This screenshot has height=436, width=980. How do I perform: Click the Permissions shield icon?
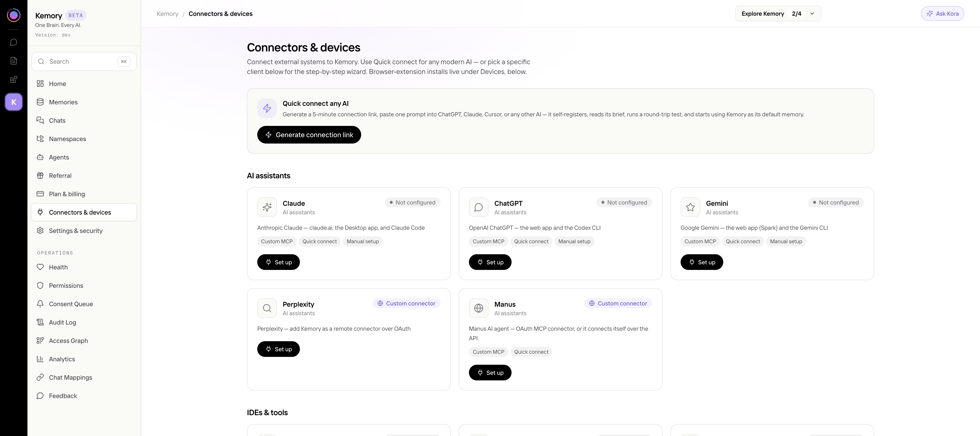40,285
